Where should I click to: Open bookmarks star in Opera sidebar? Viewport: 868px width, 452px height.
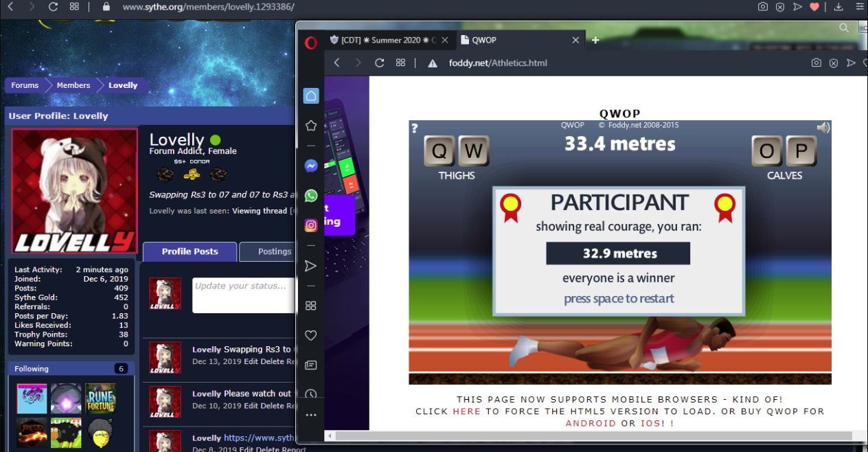tap(311, 126)
